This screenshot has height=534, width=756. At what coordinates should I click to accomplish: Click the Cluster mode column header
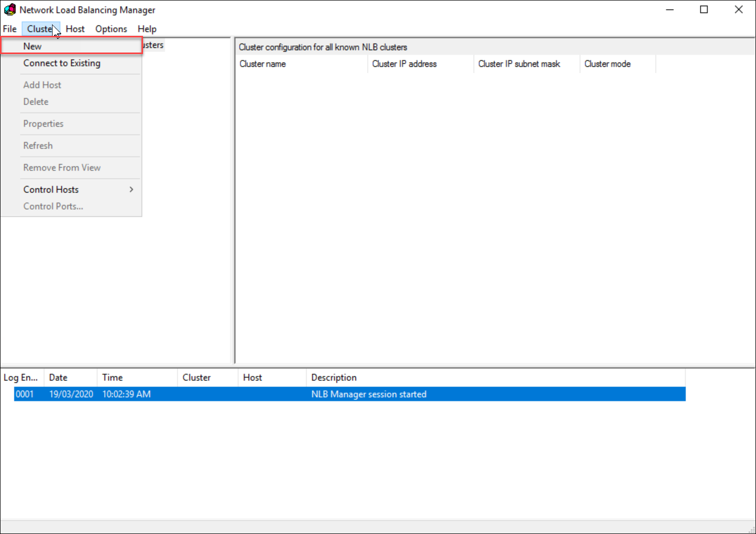[607, 64]
